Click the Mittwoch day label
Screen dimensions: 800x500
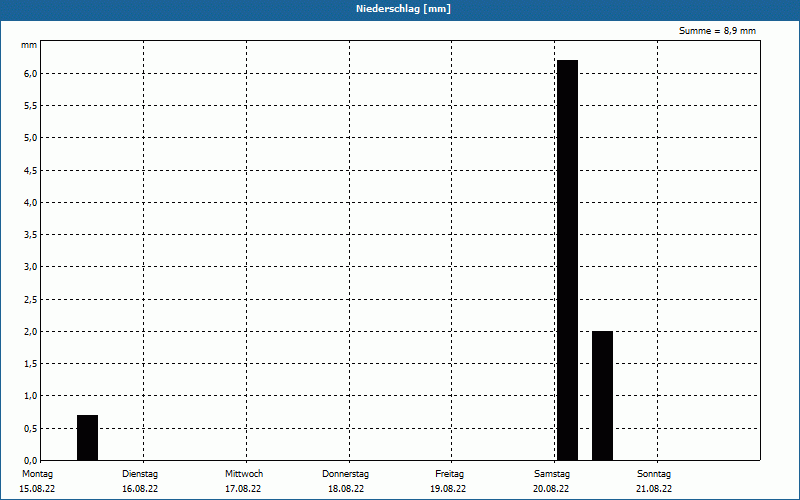[x=244, y=474]
